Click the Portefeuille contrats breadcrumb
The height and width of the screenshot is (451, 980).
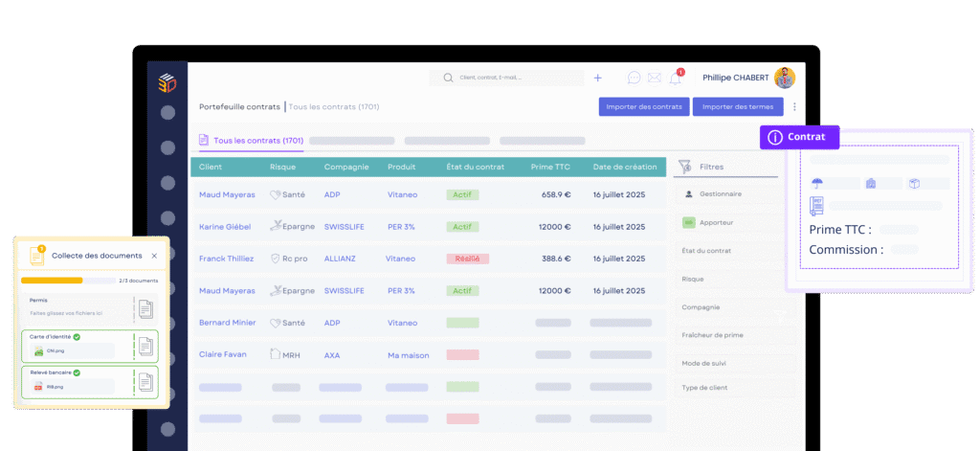[x=239, y=107]
